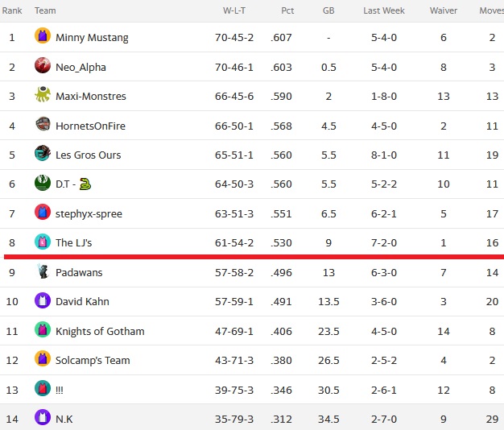Click Neo_Alpha's red team logo
Image resolution: width=504 pixels, height=430 pixels.
(43, 65)
